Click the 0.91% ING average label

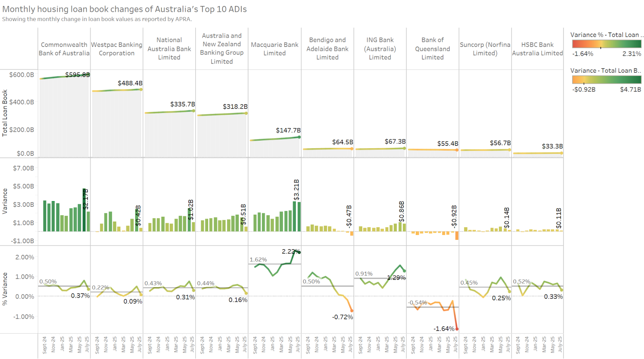coord(364,274)
